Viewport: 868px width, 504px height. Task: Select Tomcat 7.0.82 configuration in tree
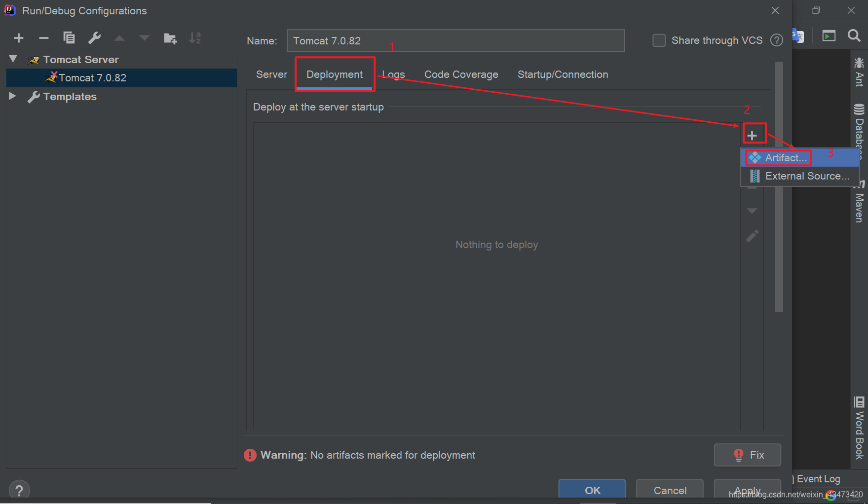click(121, 78)
